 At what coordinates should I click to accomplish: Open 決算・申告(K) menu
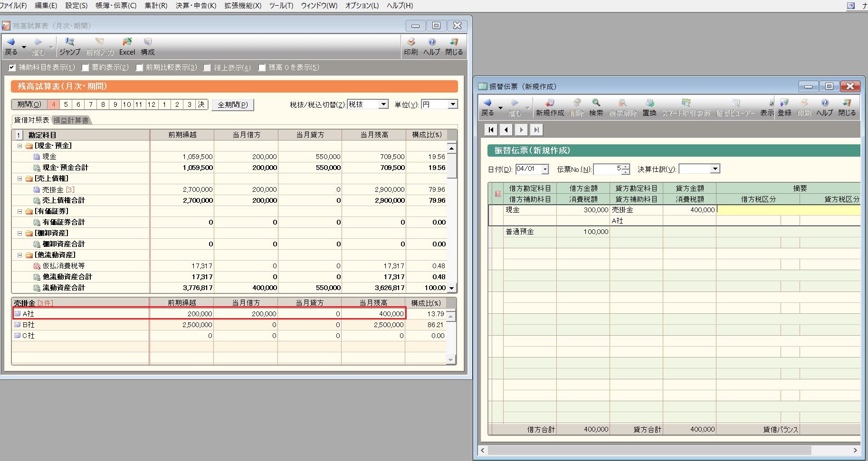tap(196, 5)
